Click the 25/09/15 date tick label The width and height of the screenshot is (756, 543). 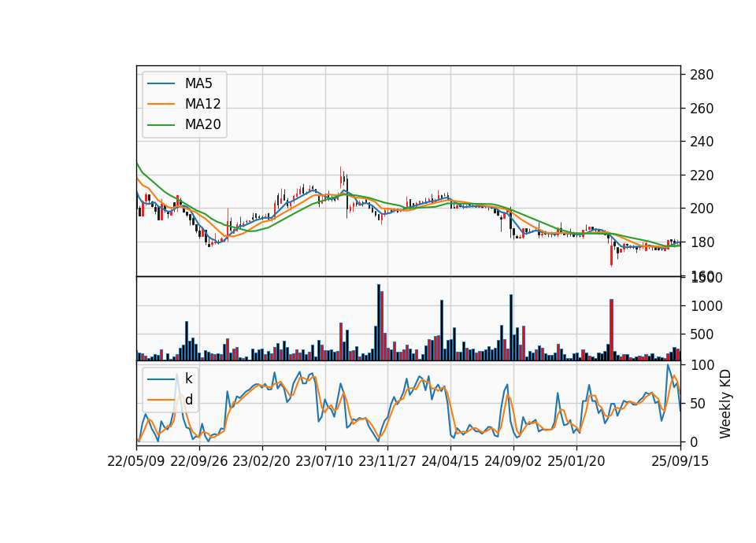(x=680, y=461)
